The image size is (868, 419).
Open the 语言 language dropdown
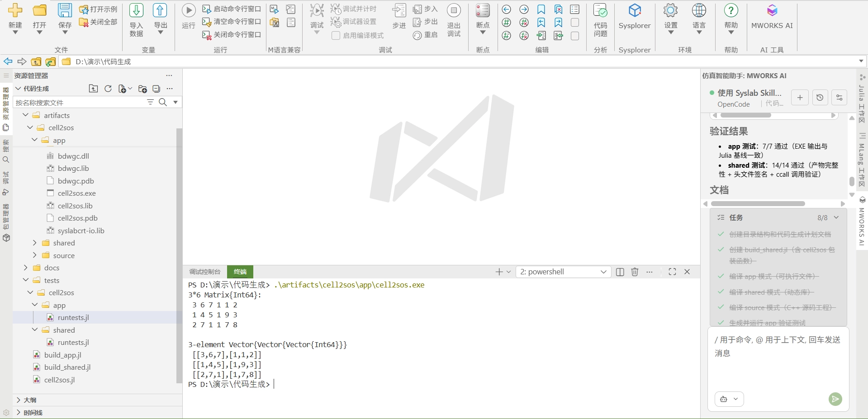(x=699, y=33)
